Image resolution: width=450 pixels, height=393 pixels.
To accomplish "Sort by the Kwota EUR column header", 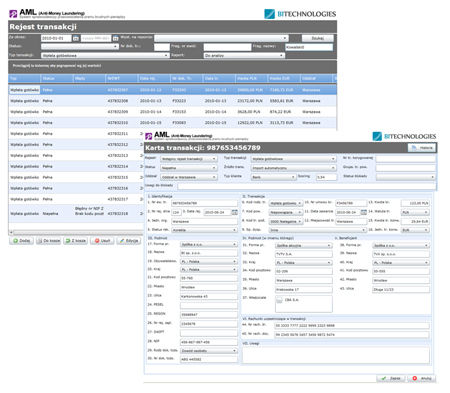I will pos(284,78).
